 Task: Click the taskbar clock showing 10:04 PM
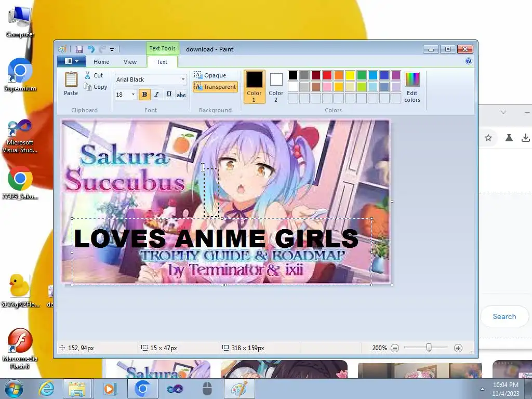pyautogui.click(x=506, y=389)
